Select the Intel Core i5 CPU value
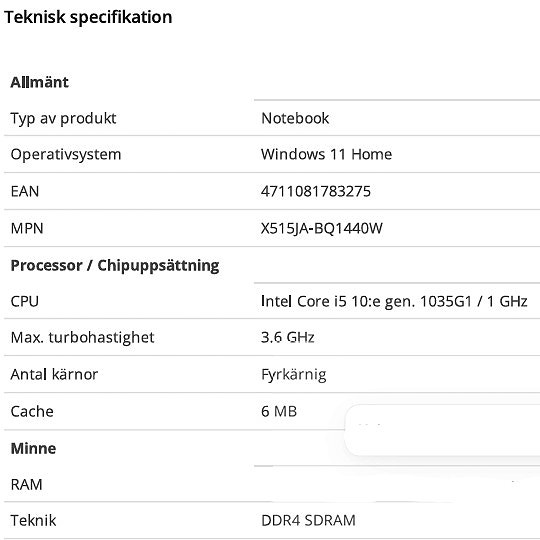This screenshot has height=540, width=540. point(394,302)
